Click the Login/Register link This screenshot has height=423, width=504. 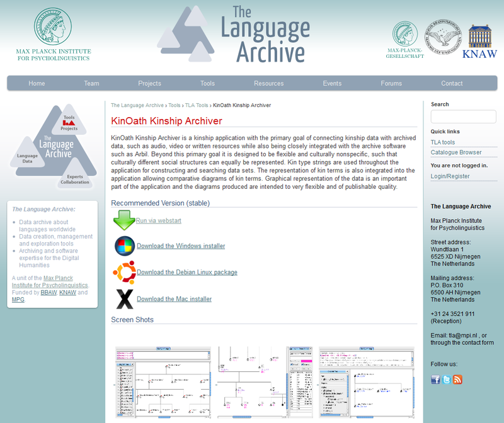[450, 176]
